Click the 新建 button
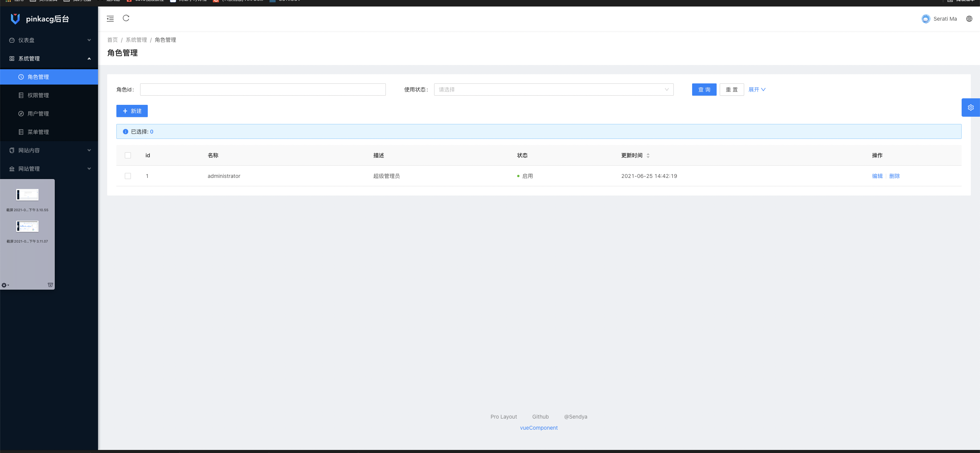The height and width of the screenshot is (453, 980). pos(132,111)
